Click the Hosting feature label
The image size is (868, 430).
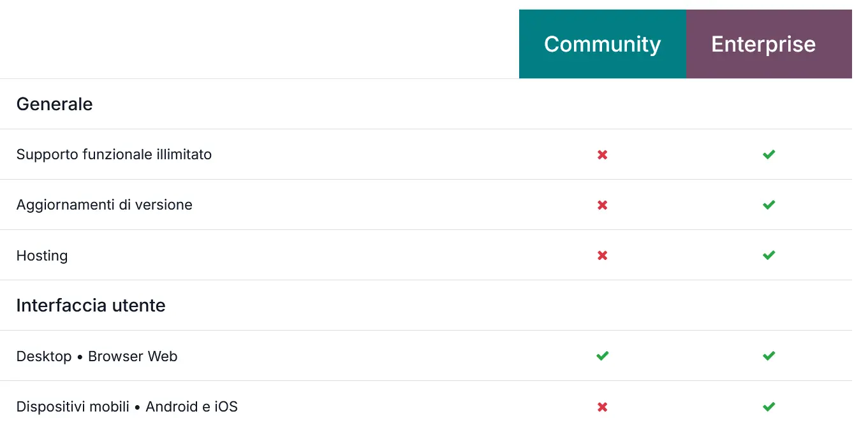tap(41, 255)
